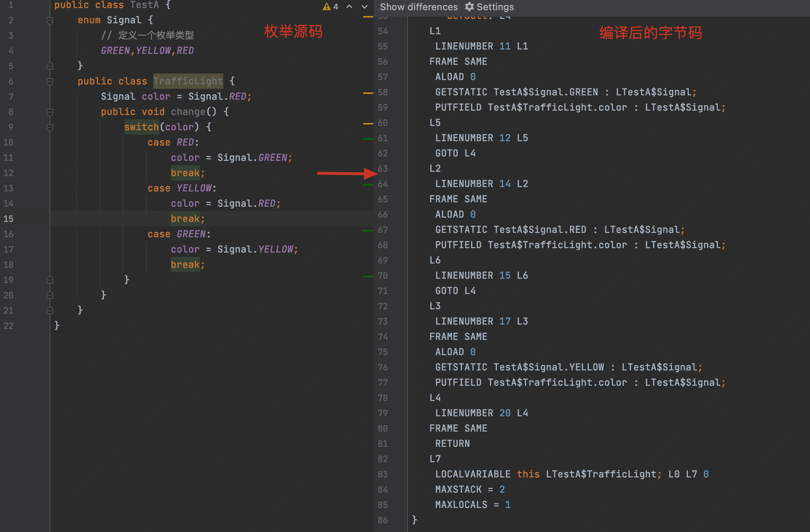Click 'case GREEN:' in source code

coord(179,234)
